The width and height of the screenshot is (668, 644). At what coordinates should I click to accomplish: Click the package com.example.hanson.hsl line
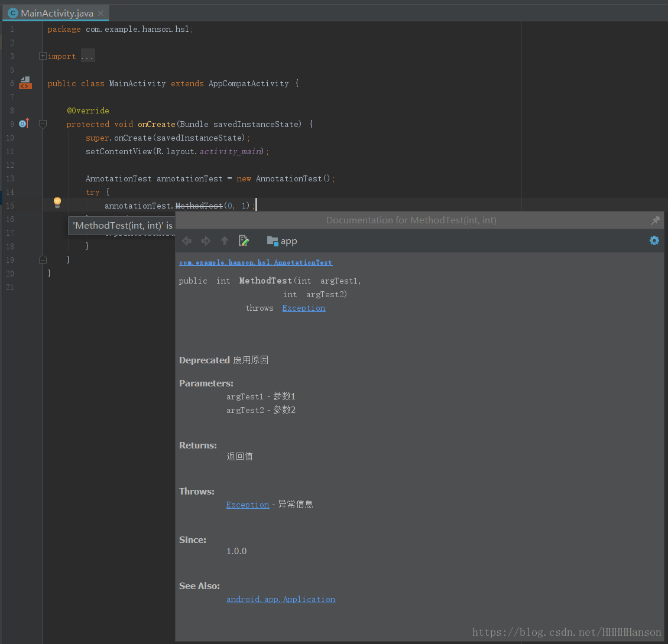click(x=120, y=29)
